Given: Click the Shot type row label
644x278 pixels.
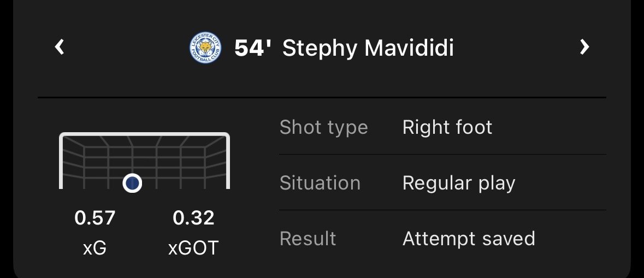Looking at the screenshot, I should (x=323, y=127).
